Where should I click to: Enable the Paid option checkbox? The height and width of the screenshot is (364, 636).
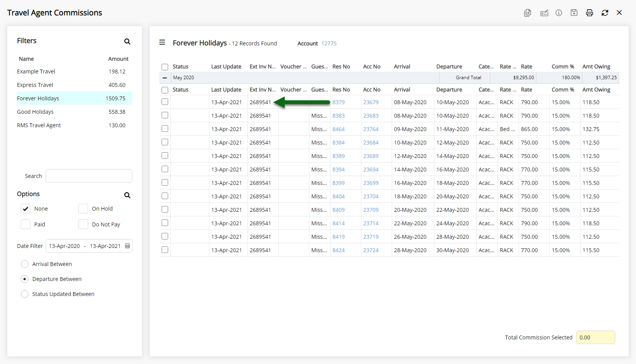[25, 224]
